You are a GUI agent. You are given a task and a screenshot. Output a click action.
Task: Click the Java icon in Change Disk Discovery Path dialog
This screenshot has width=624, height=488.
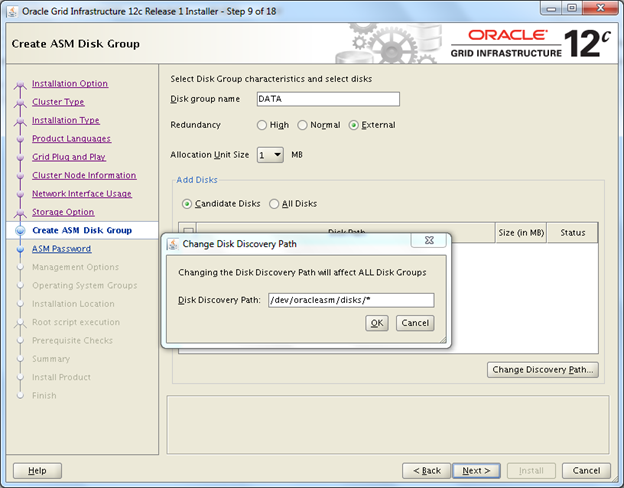tap(173, 244)
